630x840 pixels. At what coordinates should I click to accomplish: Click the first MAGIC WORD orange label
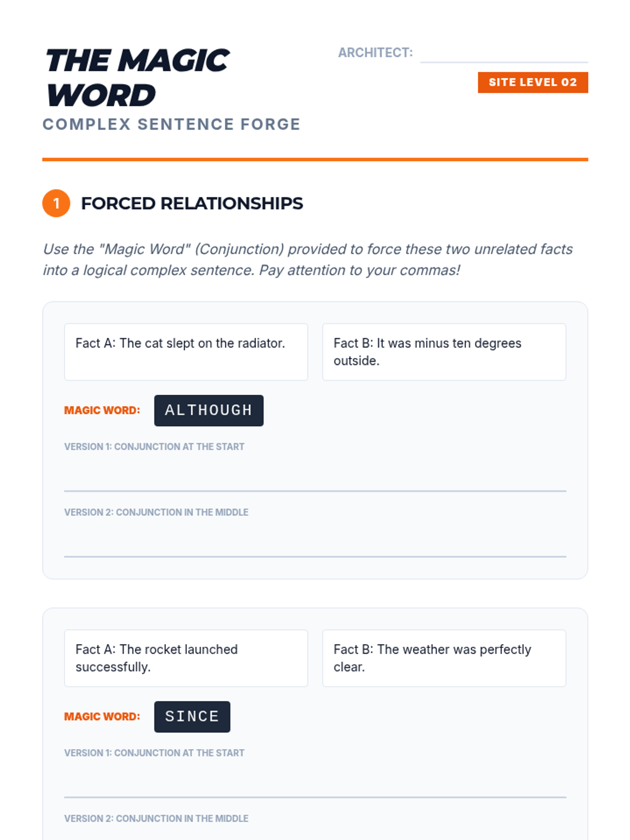pyautogui.click(x=102, y=411)
